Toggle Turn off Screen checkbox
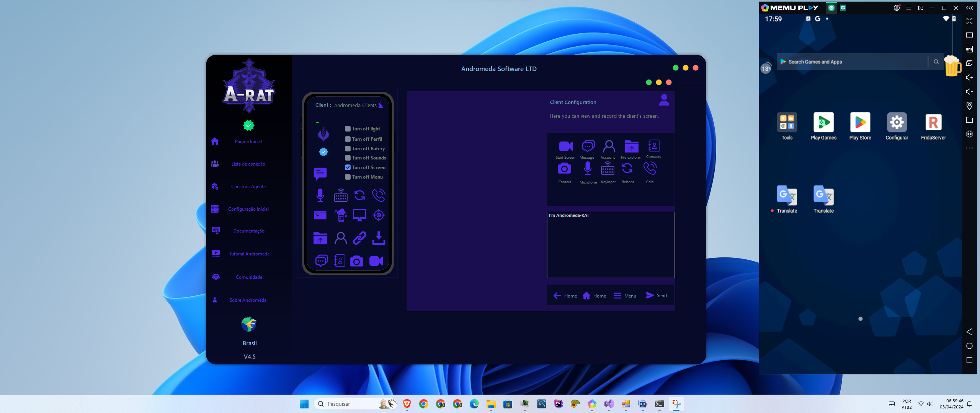980x413 pixels. pyautogui.click(x=348, y=167)
